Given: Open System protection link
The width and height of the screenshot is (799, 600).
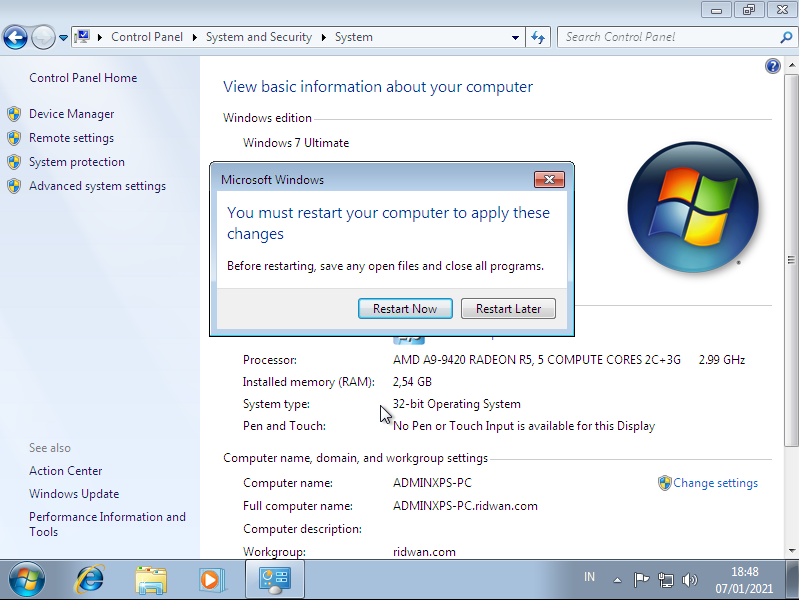Looking at the screenshot, I should pyautogui.click(x=77, y=162).
